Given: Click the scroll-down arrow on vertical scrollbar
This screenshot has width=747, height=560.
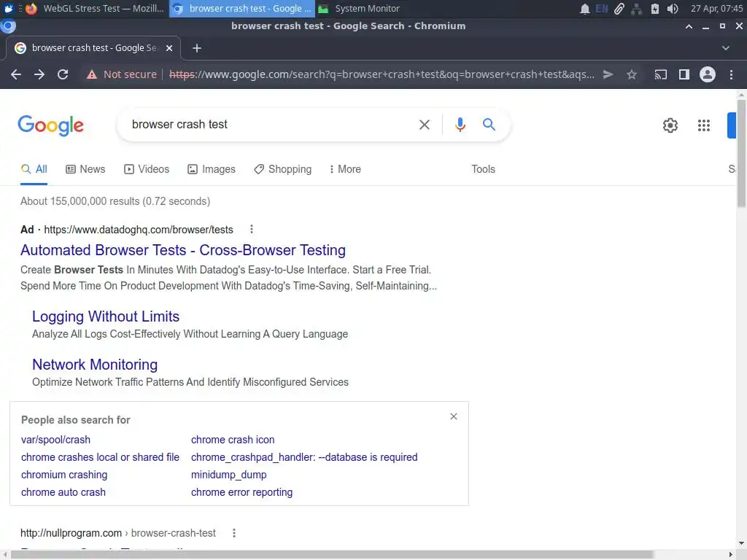Looking at the screenshot, I should point(741,542).
